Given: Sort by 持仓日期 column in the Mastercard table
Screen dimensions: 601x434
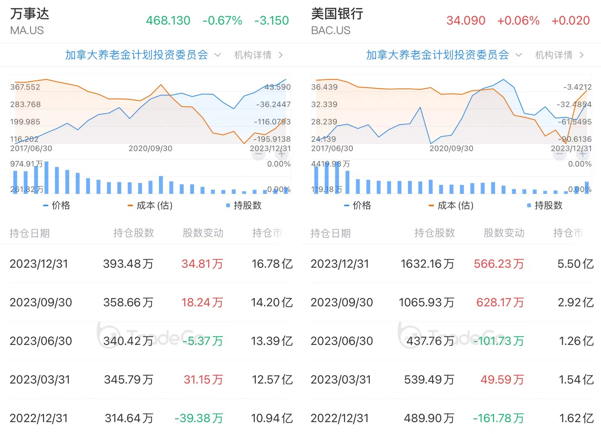Looking at the screenshot, I should click(29, 233).
